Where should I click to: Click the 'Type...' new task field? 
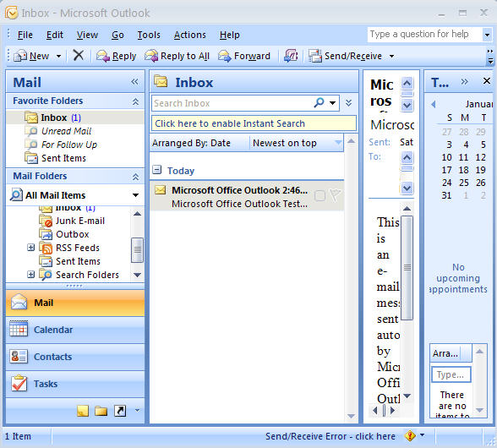click(x=451, y=374)
